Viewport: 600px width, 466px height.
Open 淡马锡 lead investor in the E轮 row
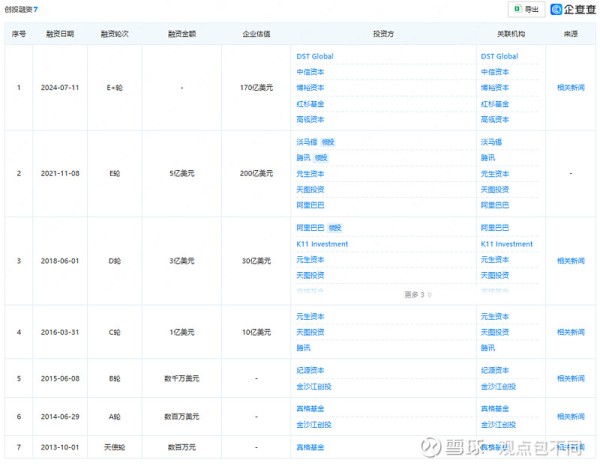[x=307, y=142]
